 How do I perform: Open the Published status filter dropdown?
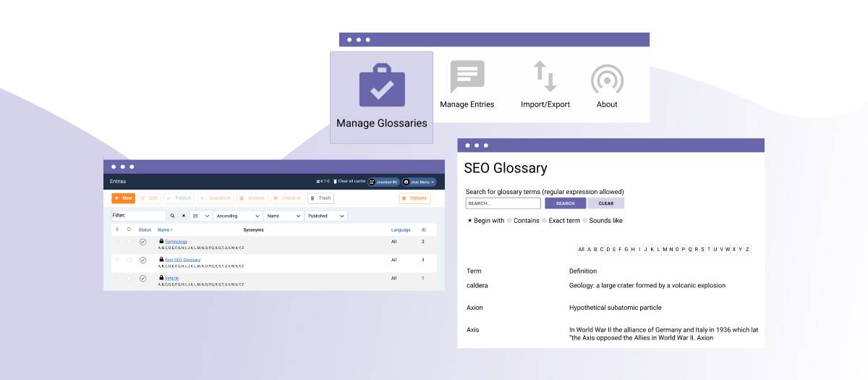pyautogui.click(x=326, y=216)
